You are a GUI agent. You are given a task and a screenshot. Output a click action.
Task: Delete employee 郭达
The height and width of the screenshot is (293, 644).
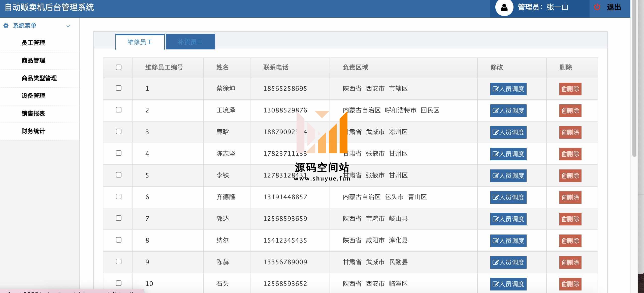coord(570,219)
